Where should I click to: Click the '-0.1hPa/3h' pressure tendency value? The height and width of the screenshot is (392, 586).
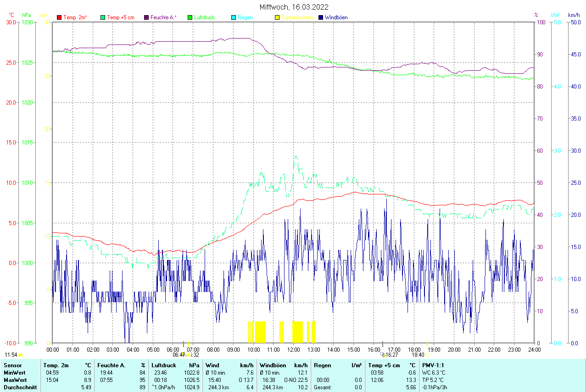pyautogui.click(x=435, y=387)
